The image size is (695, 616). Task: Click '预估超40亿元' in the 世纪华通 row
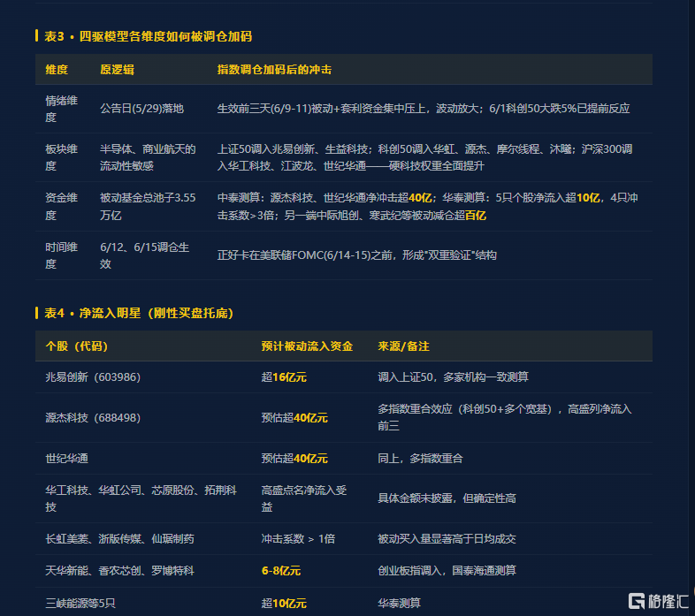pyautogui.click(x=294, y=458)
